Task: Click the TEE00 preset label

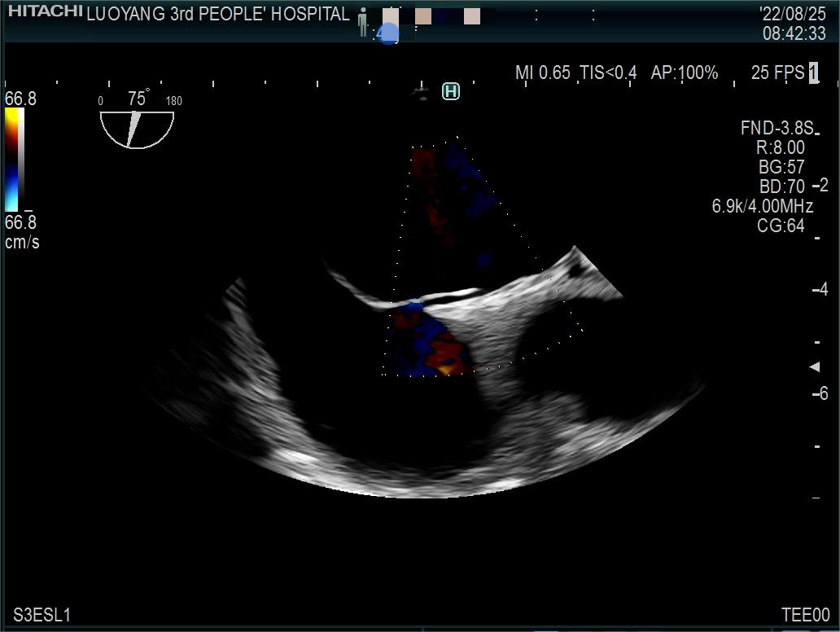Action: [x=805, y=615]
